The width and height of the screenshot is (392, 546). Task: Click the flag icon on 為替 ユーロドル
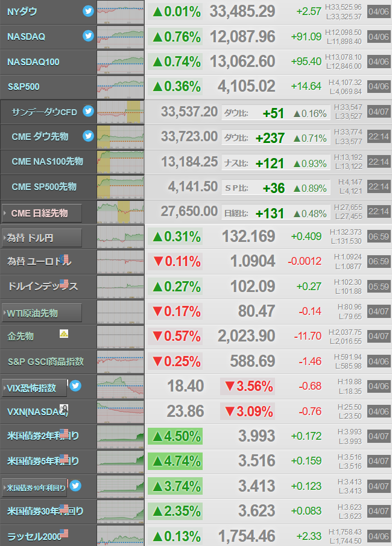tap(64, 259)
